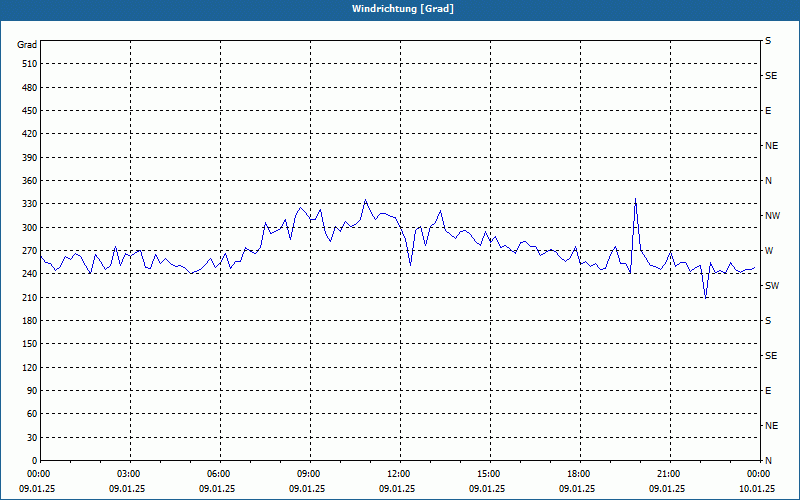Select the W compass label on right axis
The image size is (800, 500).
coord(769,251)
